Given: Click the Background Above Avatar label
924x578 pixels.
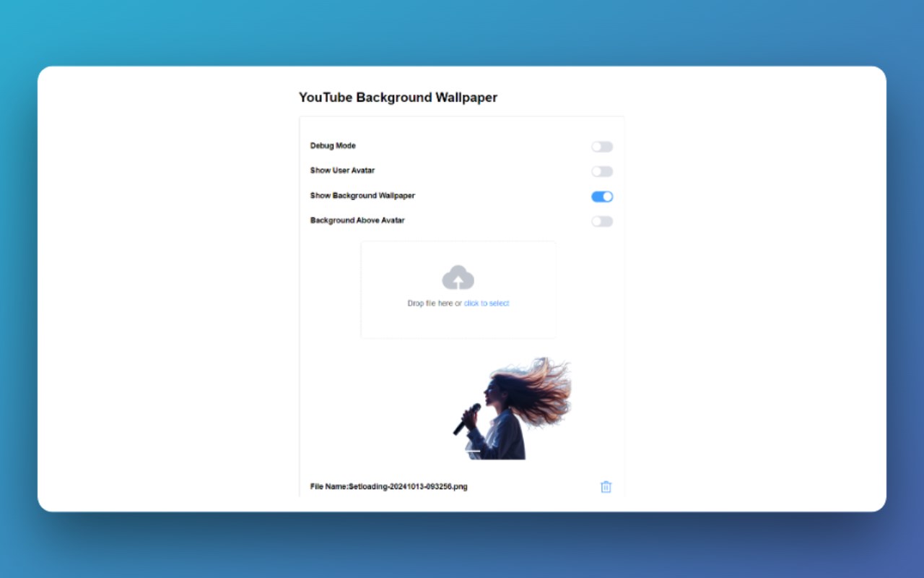Looking at the screenshot, I should tap(357, 220).
